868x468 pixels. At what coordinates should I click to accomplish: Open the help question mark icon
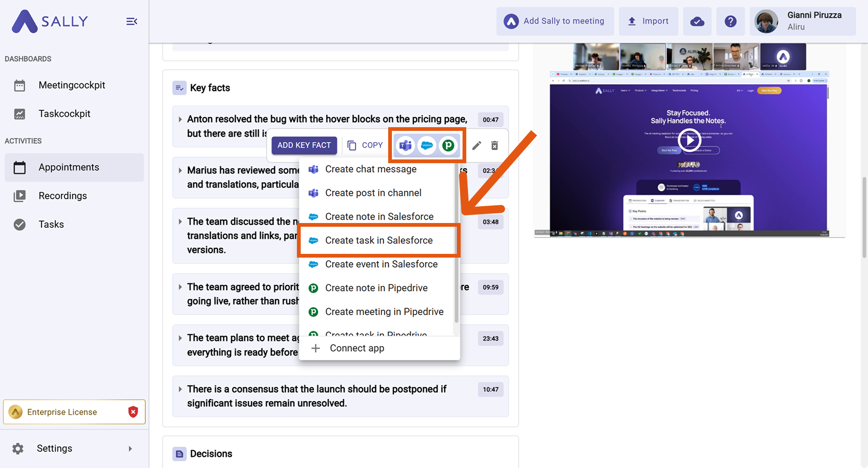pos(731,21)
